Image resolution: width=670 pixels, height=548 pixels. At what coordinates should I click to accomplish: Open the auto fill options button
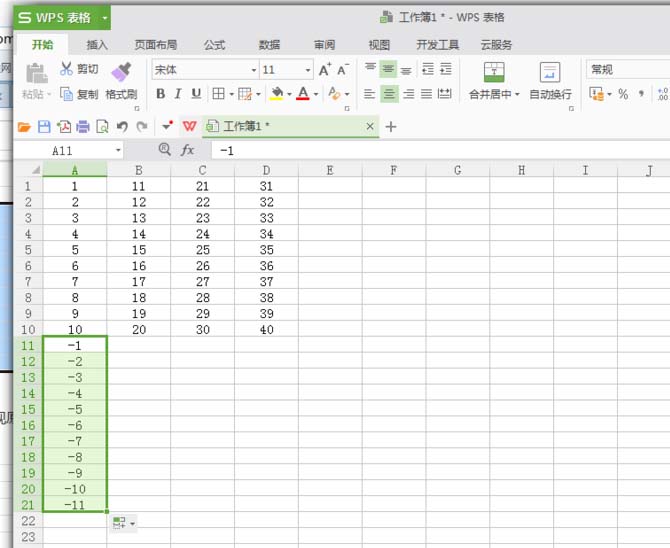click(x=123, y=523)
